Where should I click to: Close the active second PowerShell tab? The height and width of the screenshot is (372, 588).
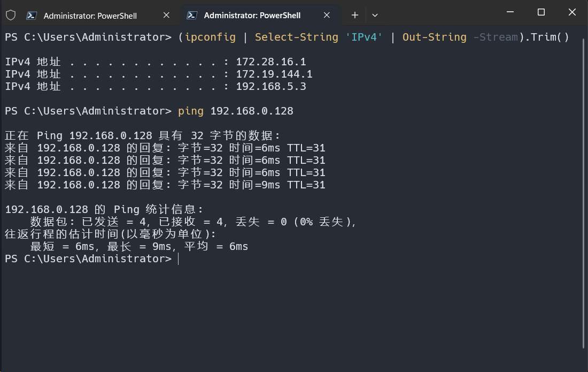pyautogui.click(x=327, y=16)
